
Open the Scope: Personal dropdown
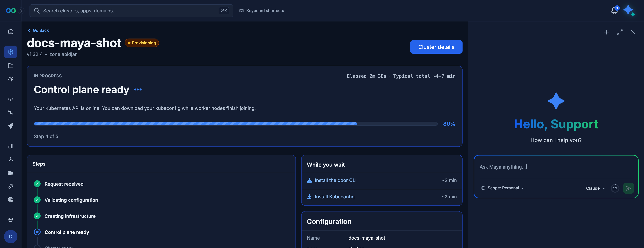[502, 188]
